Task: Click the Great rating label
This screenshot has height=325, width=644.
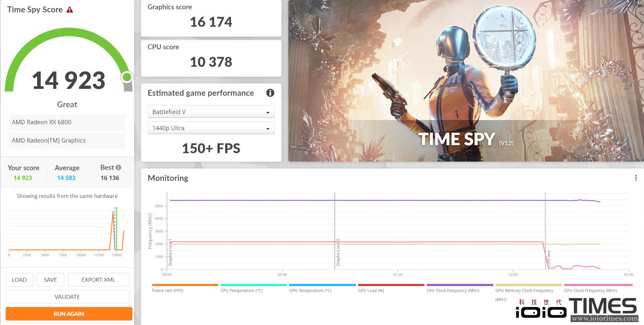Action: [67, 104]
